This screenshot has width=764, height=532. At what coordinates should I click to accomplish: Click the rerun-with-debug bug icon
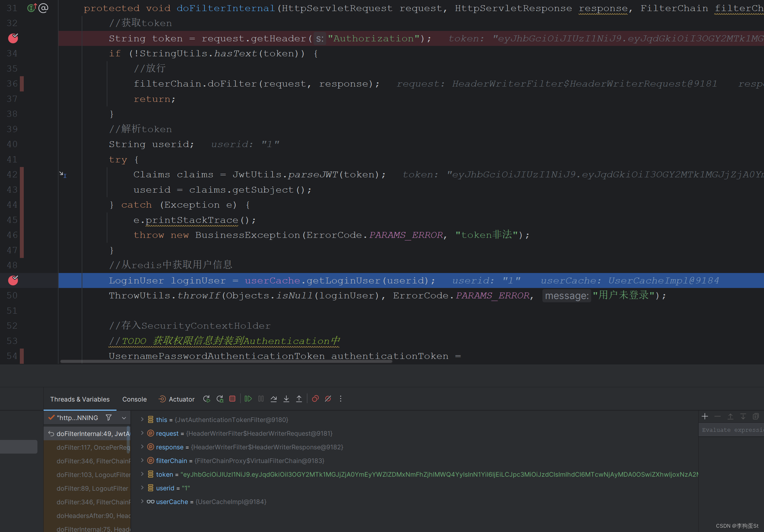(220, 399)
